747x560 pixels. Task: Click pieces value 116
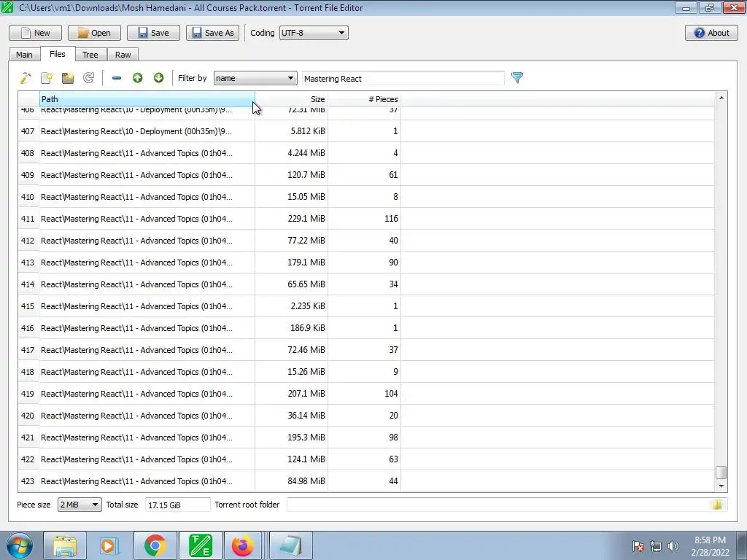(x=364, y=219)
